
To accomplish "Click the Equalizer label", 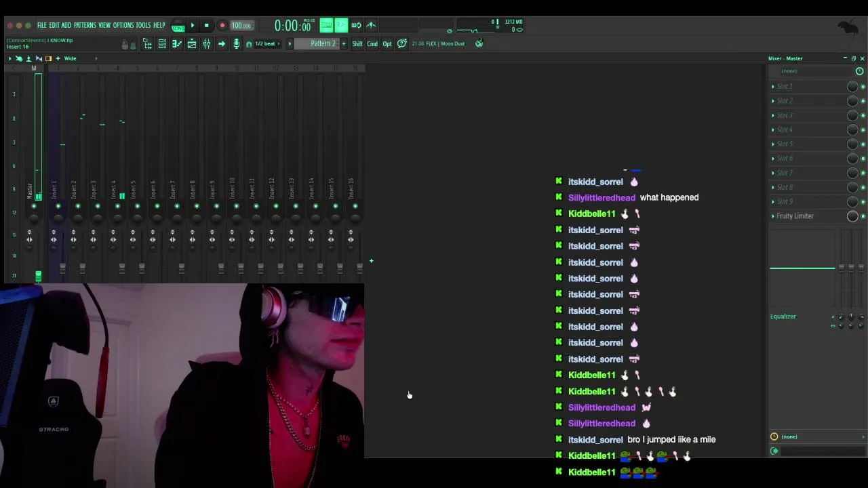I will coord(783,317).
